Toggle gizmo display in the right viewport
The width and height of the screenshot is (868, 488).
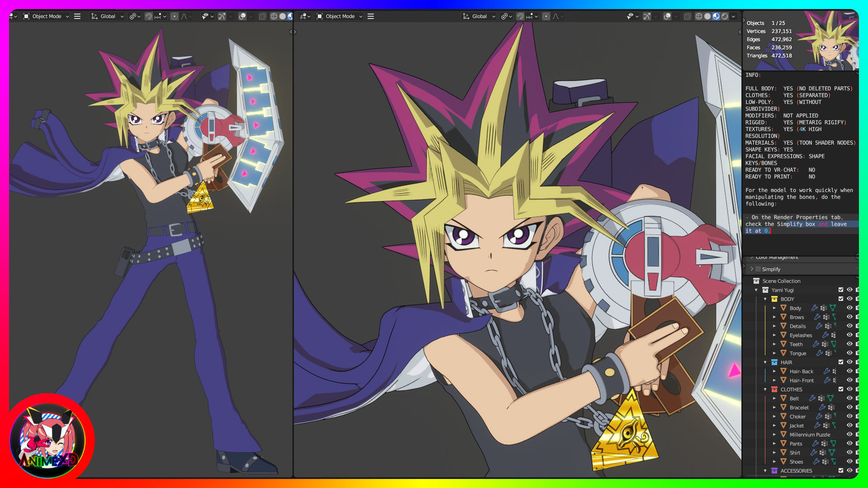click(647, 16)
